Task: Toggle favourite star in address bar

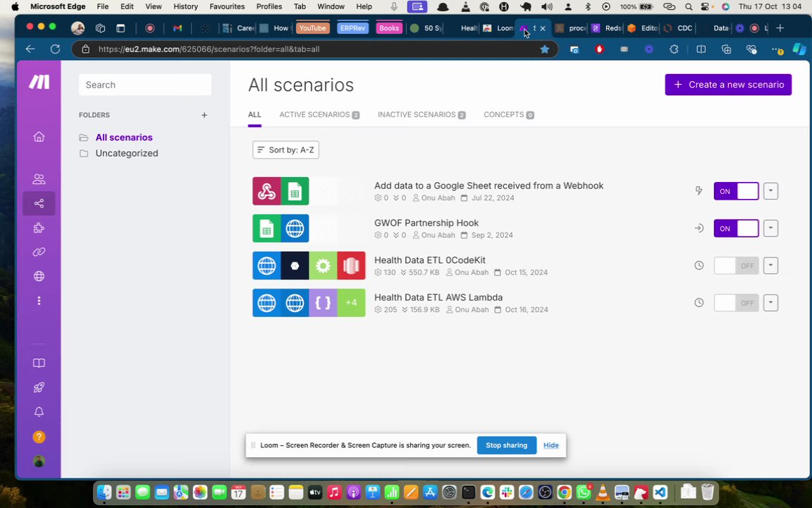Action: 544,49
